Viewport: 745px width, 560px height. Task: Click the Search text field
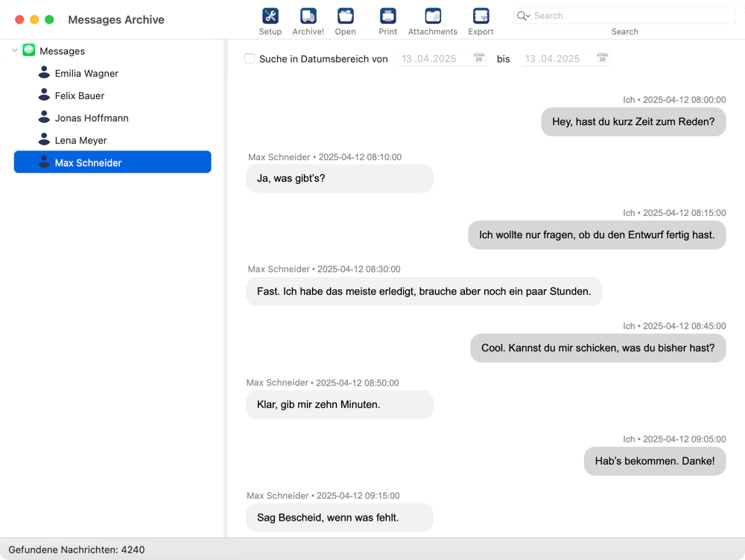click(x=624, y=16)
